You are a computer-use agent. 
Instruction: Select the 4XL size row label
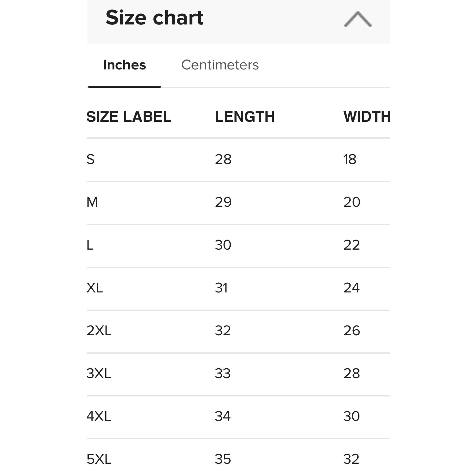tap(99, 416)
